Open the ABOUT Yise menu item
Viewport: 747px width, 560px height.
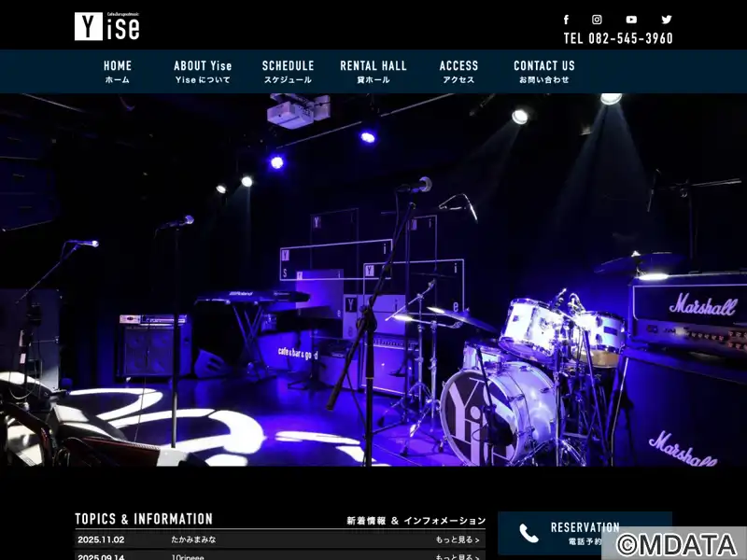(x=203, y=72)
